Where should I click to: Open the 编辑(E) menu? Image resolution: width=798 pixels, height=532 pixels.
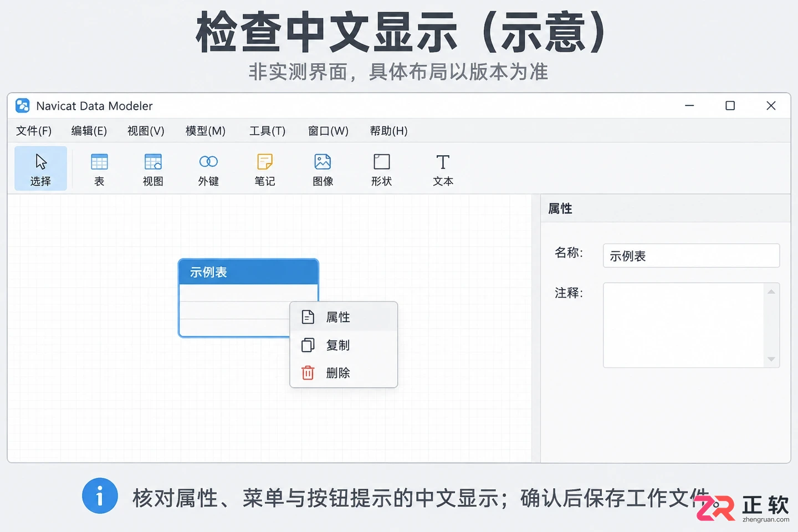coord(89,131)
